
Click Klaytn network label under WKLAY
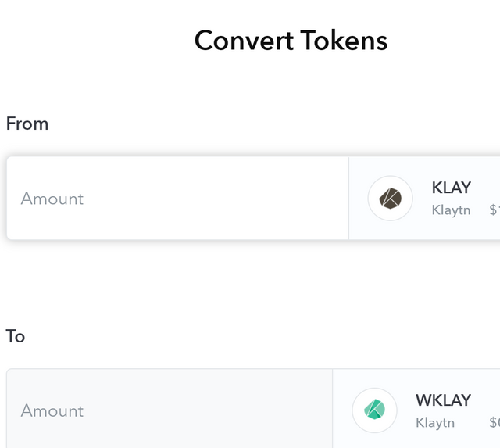tap(435, 422)
